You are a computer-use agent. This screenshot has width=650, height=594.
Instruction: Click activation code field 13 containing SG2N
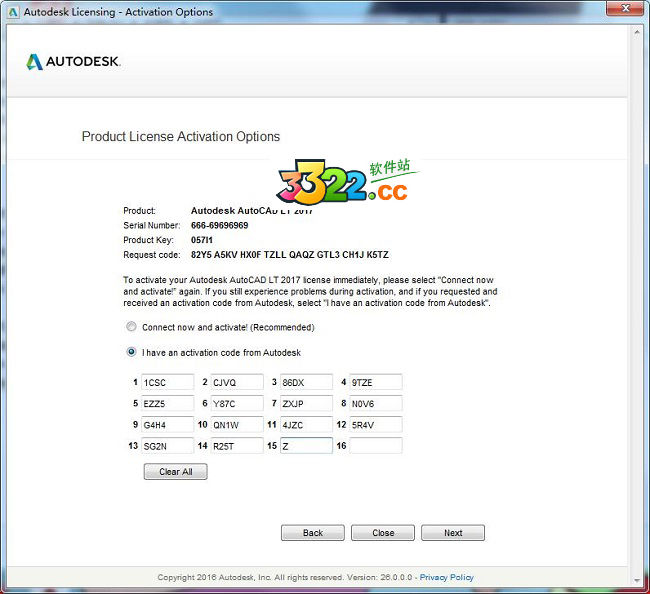point(167,446)
